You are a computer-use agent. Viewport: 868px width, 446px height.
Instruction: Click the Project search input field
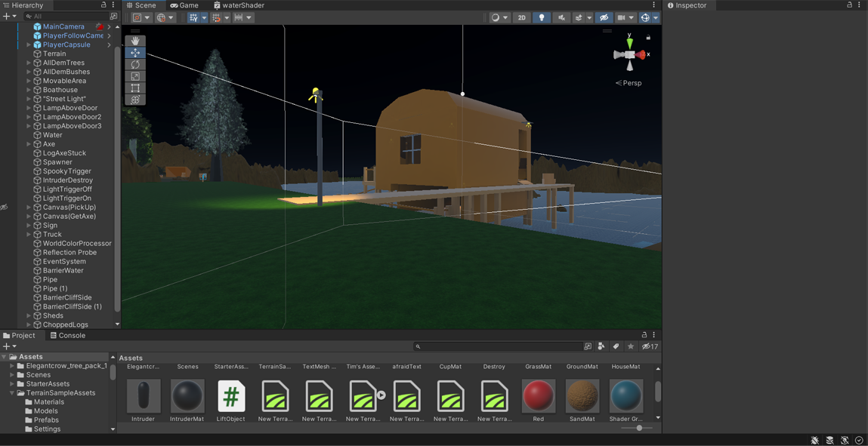(499, 346)
